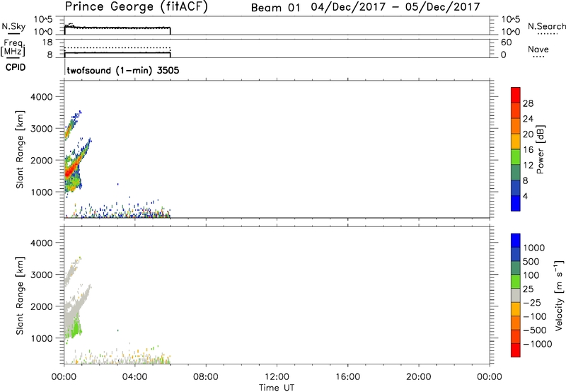
Task: Click the Nave legend label
Action: (538, 49)
